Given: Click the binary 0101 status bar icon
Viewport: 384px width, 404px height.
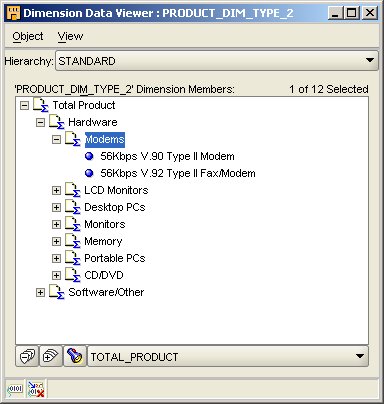Looking at the screenshot, I should tap(15, 389).
